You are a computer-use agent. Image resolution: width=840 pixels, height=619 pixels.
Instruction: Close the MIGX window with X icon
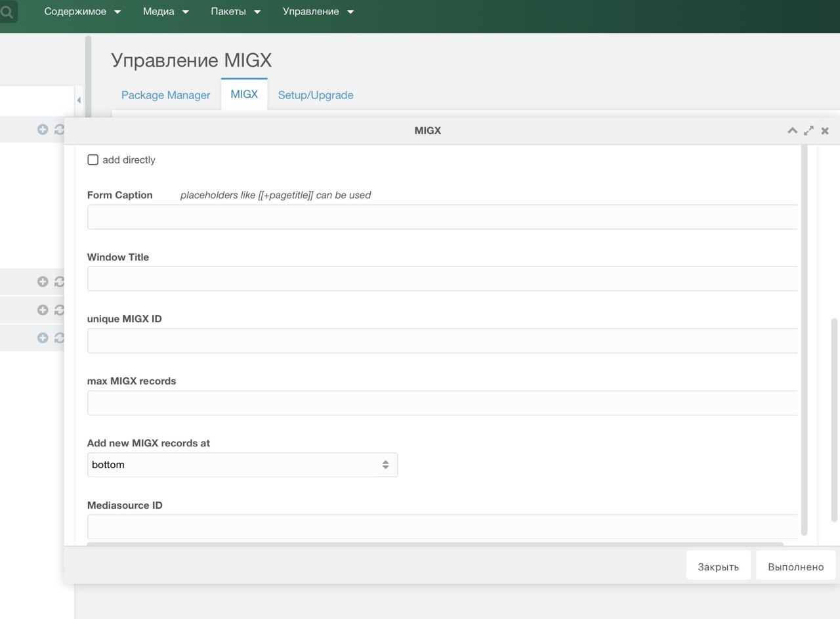click(x=825, y=131)
